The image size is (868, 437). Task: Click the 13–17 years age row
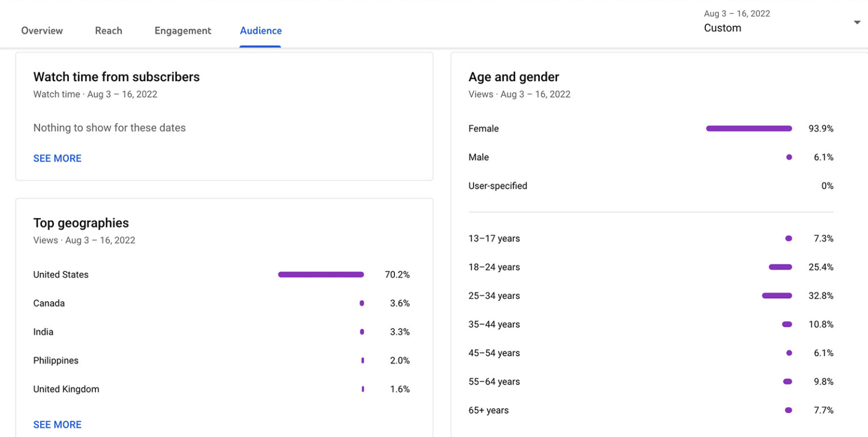click(494, 238)
